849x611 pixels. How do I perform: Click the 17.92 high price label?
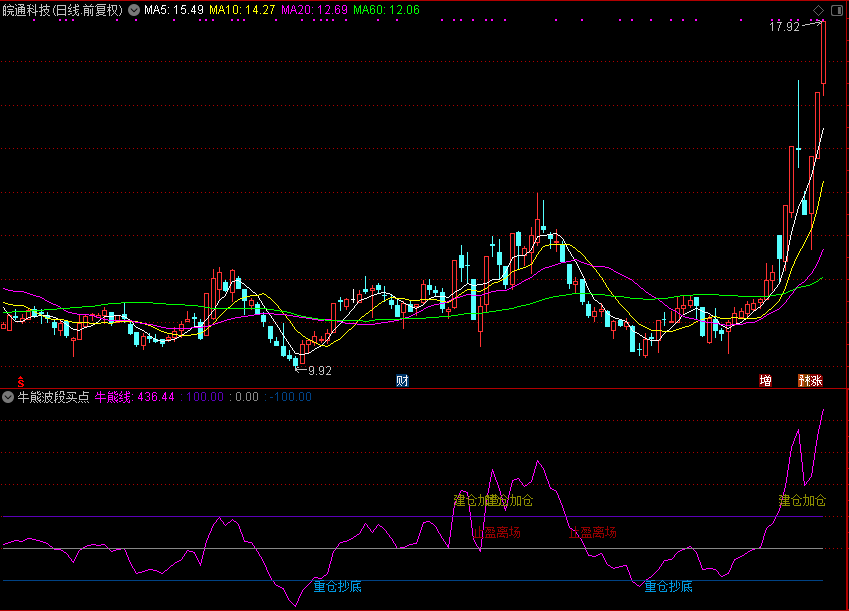coord(784,27)
